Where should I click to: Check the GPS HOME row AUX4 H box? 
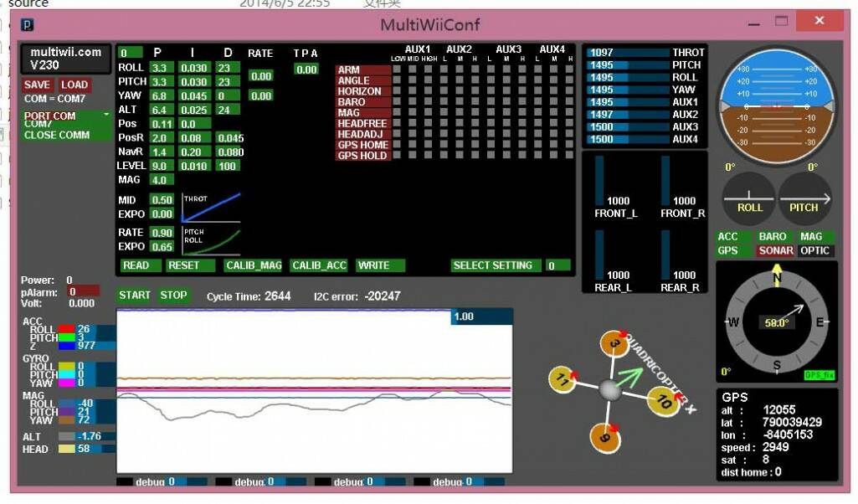click(x=570, y=145)
